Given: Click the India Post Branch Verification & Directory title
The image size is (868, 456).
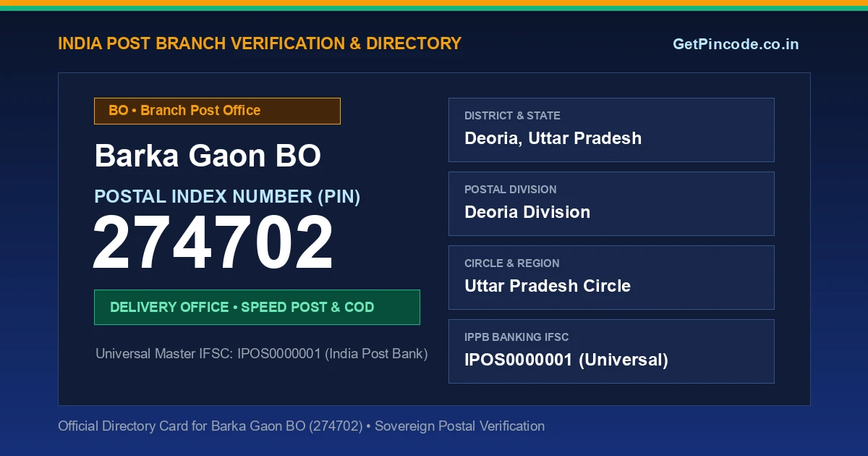Looking at the screenshot, I should [260, 43].
